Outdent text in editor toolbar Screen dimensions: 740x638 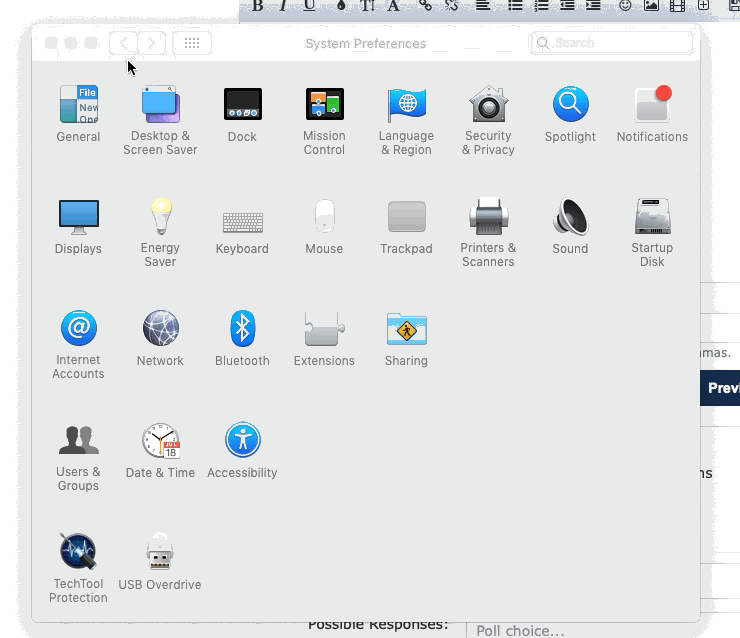coord(567,6)
